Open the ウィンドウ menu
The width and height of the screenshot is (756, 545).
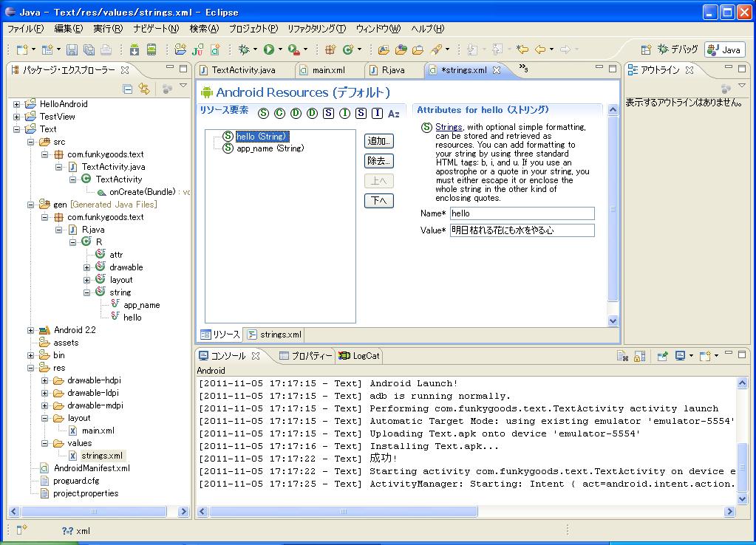point(378,28)
